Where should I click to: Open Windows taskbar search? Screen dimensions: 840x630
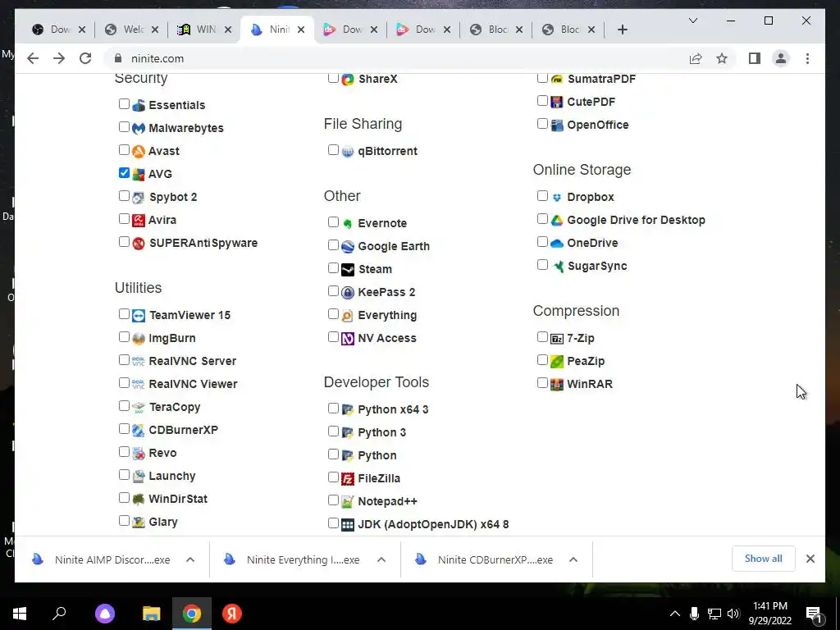[59, 614]
